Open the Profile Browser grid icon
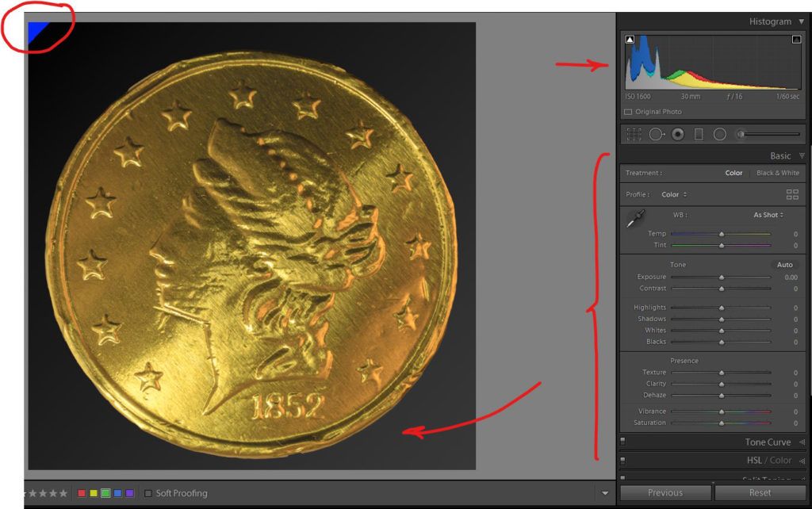Image resolution: width=812 pixels, height=509 pixels. tap(791, 194)
